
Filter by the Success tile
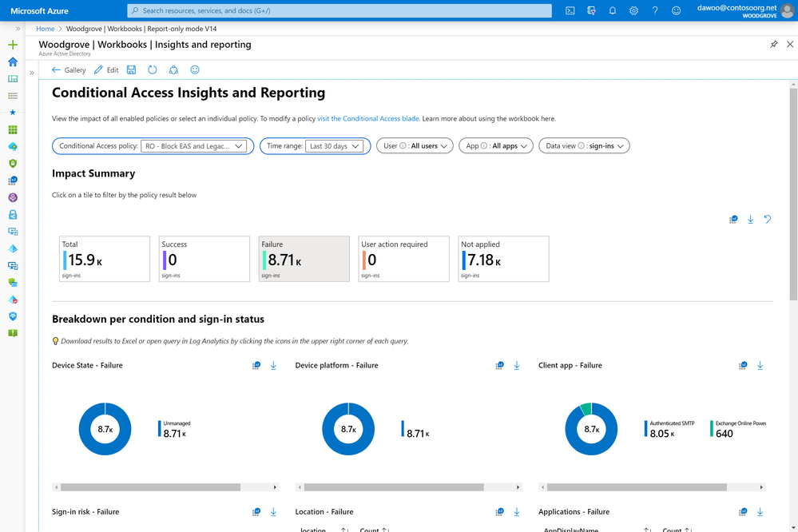pos(204,259)
